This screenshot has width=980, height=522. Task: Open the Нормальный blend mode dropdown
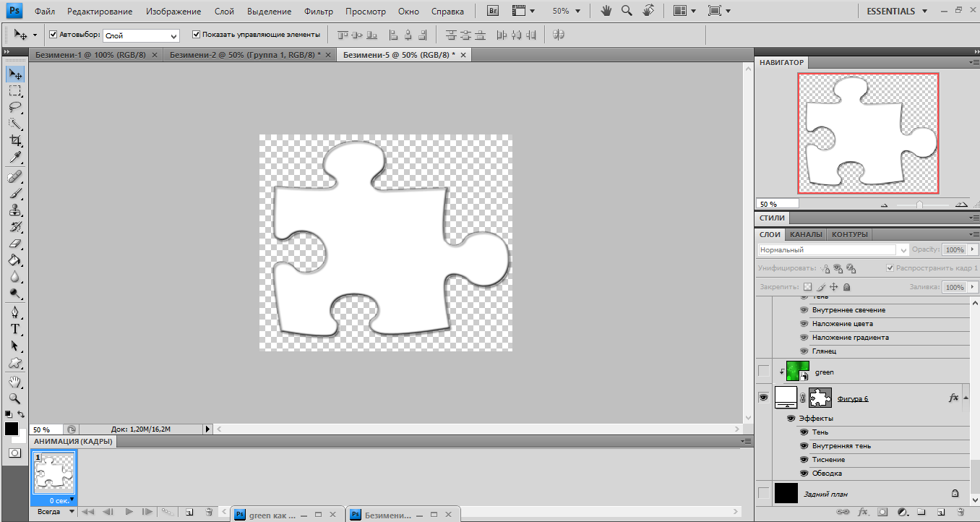[x=833, y=250]
